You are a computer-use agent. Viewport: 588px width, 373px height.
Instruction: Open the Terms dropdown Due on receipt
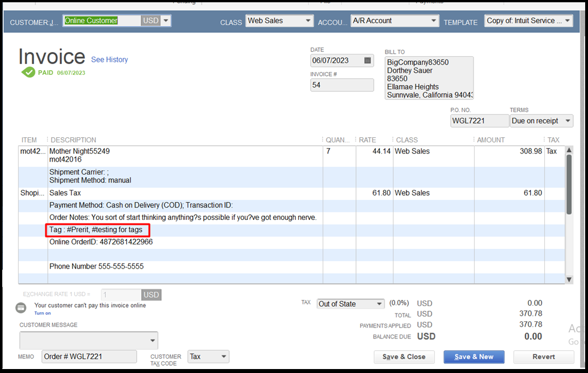(567, 121)
